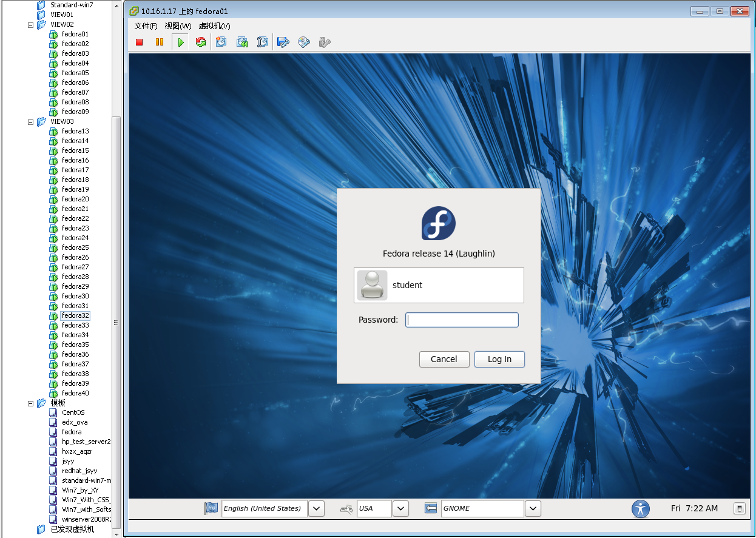Image resolution: width=756 pixels, height=538 pixels.
Task: Click the floppy drive connection icon
Action: pos(283,42)
